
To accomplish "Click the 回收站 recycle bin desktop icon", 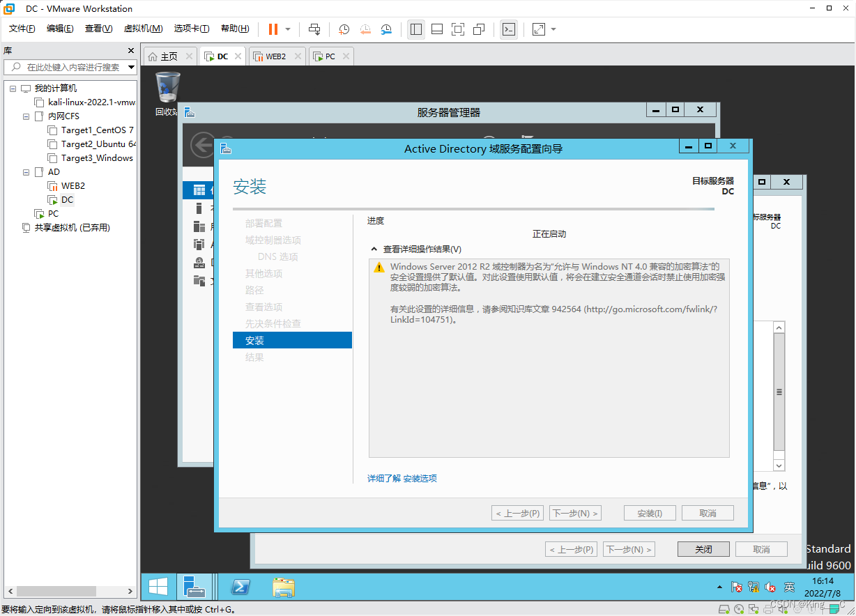I will pyautogui.click(x=167, y=94).
